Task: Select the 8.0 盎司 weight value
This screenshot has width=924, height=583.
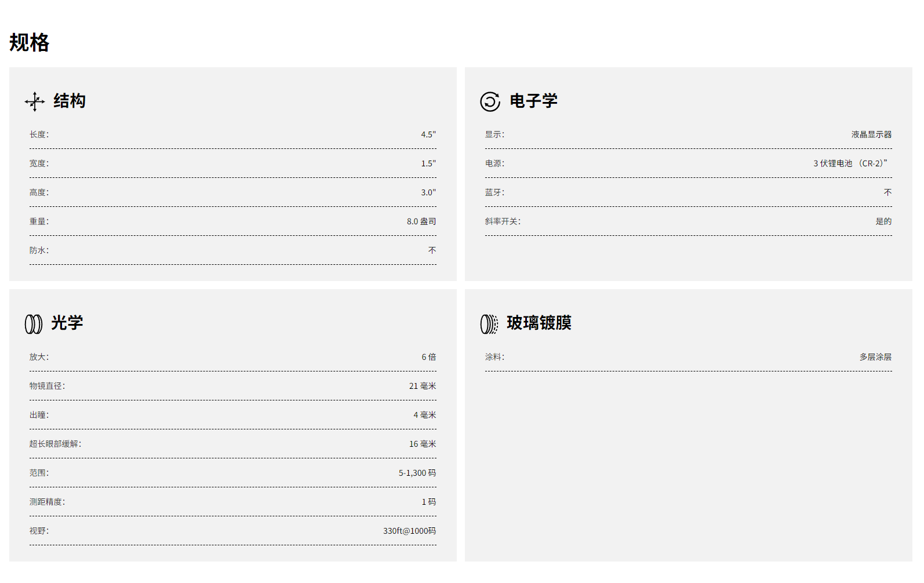Action: click(421, 221)
